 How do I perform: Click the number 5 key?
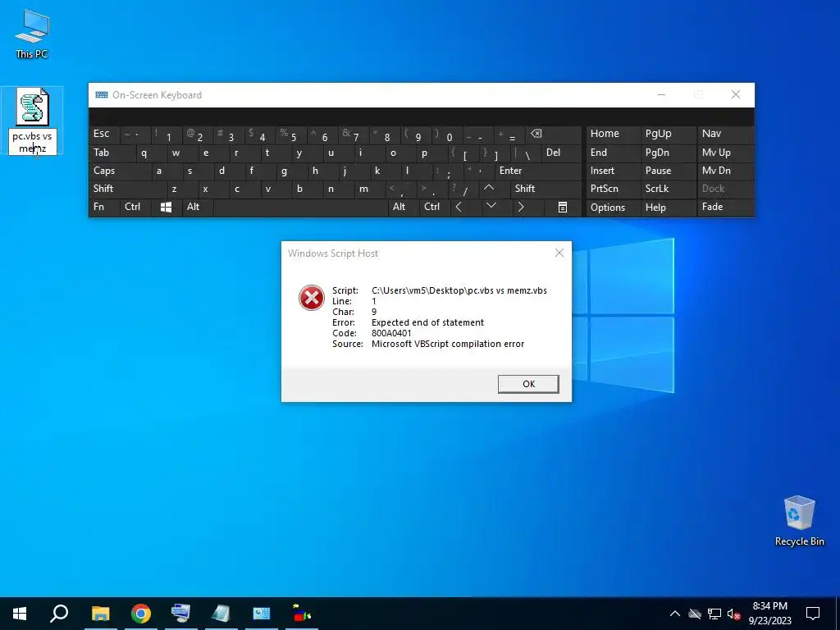pos(291,135)
